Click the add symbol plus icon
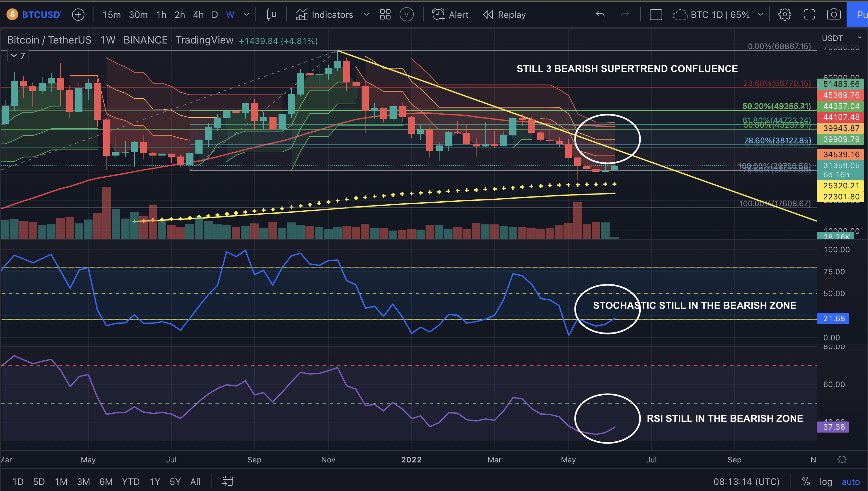The image size is (868, 491). coord(78,15)
